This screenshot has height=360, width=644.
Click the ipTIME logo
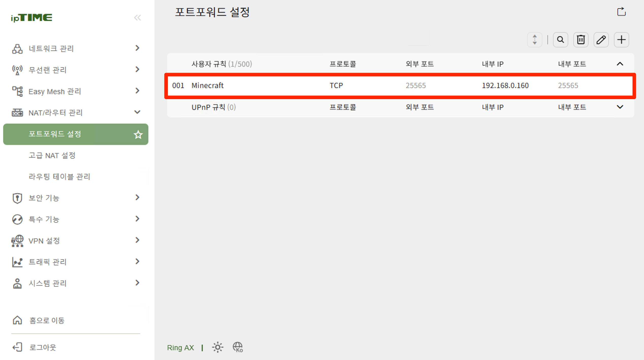(31, 18)
